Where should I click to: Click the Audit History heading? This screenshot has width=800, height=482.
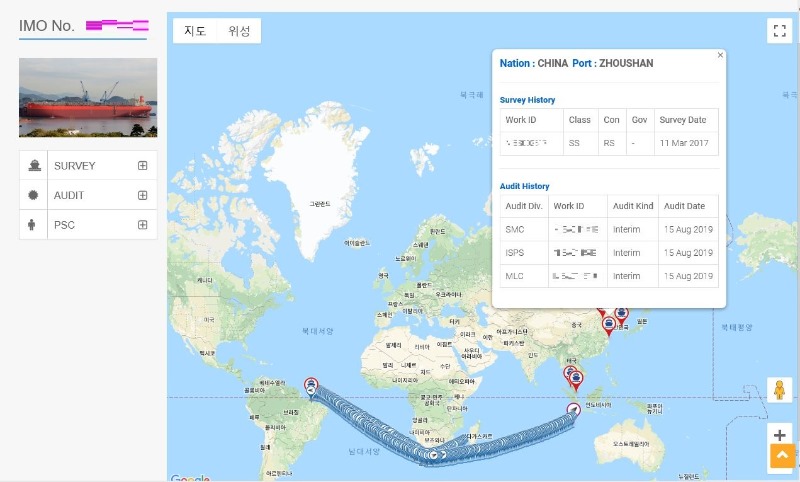coord(524,186)
